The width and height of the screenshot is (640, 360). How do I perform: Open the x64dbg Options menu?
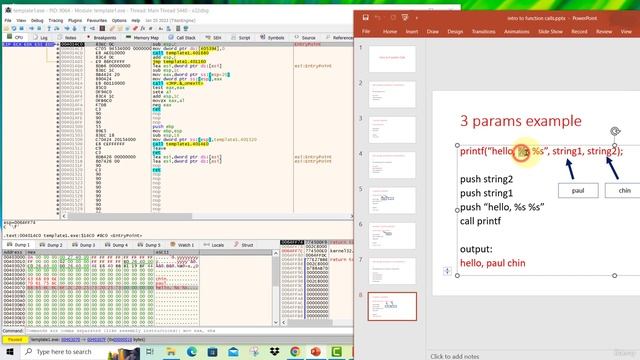point(119,20)
